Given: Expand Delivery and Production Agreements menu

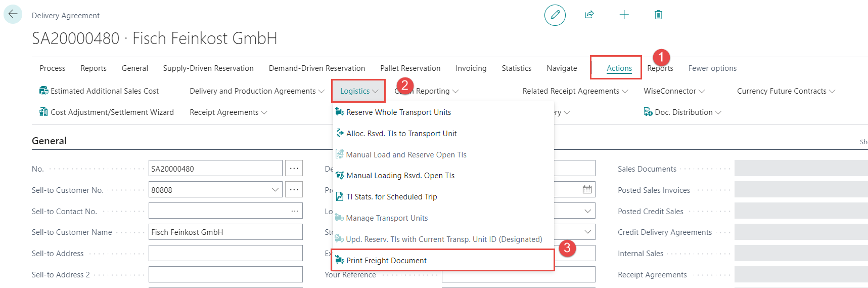Looking at the screenshot, I should coord(257,91).
